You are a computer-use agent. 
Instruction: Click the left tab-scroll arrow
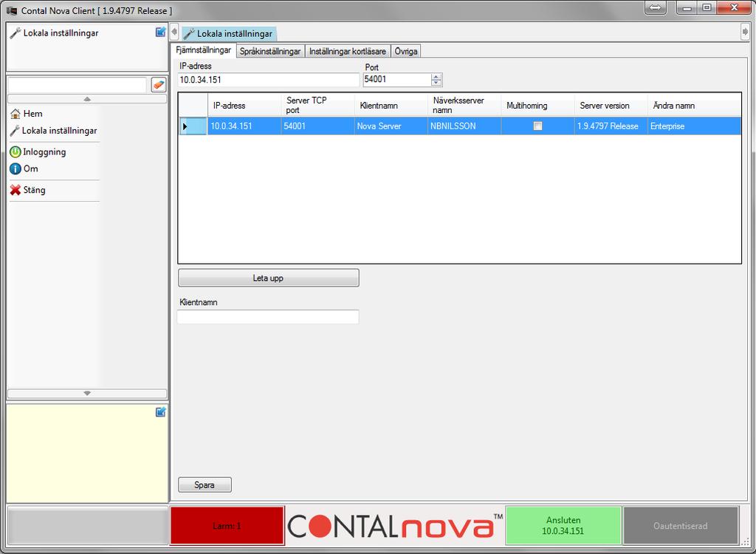tap(174, 32)
